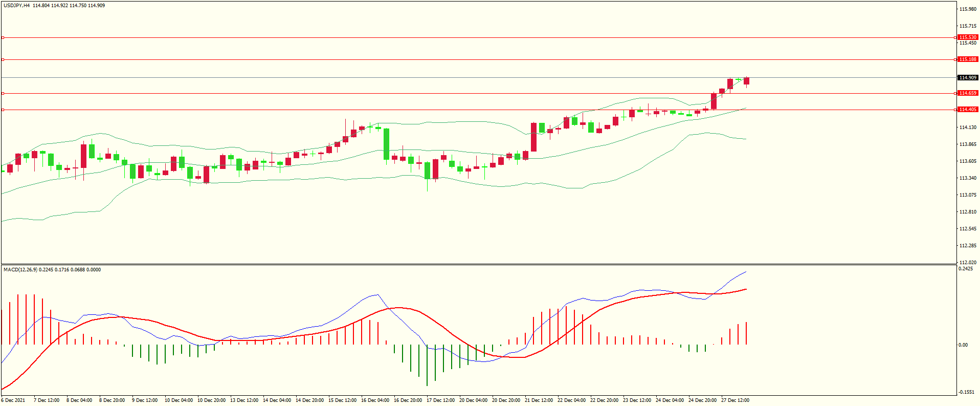Click the 20 Dec 20:00 time label
Viewport: 980px width, 406px height.
506,400
